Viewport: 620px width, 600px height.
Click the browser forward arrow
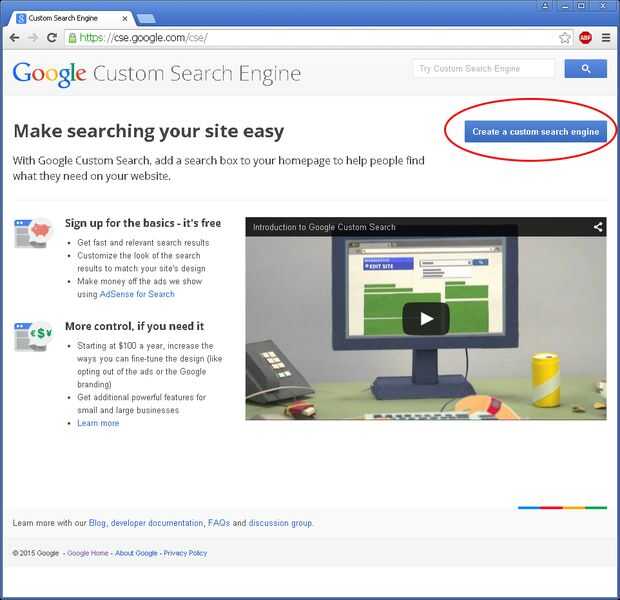(33, 38)
